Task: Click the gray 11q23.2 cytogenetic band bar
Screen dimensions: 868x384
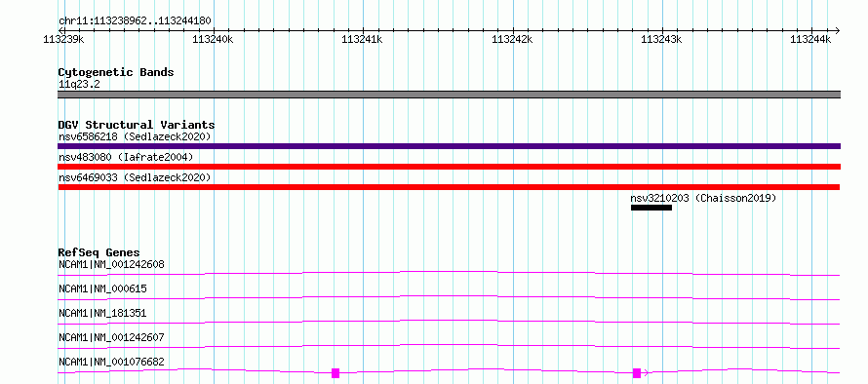Action: point(449,95)
